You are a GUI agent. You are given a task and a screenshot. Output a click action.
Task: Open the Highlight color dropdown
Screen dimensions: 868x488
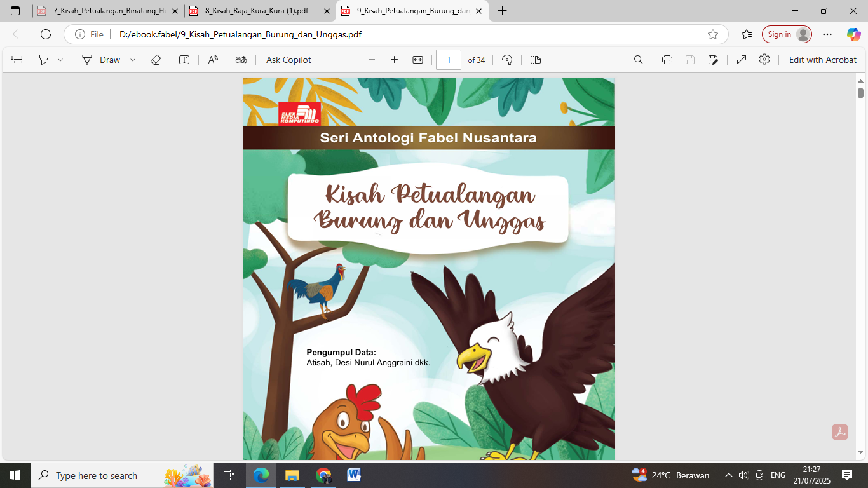click(x=58, y=59)
